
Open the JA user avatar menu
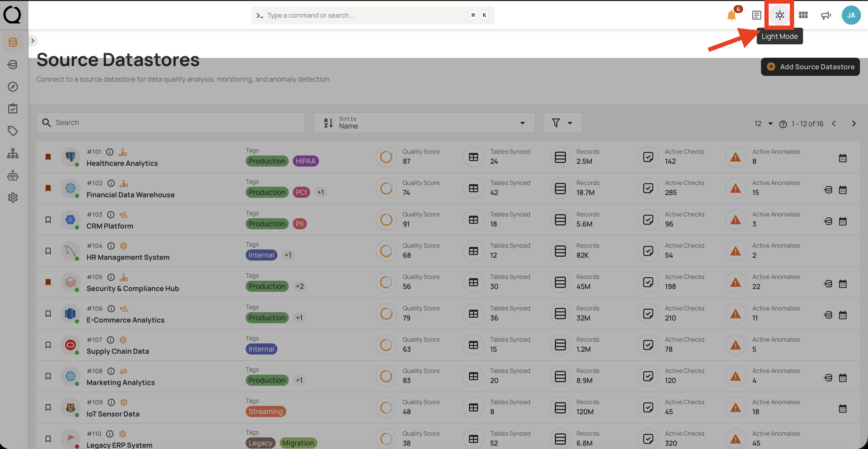click(851, 15)
